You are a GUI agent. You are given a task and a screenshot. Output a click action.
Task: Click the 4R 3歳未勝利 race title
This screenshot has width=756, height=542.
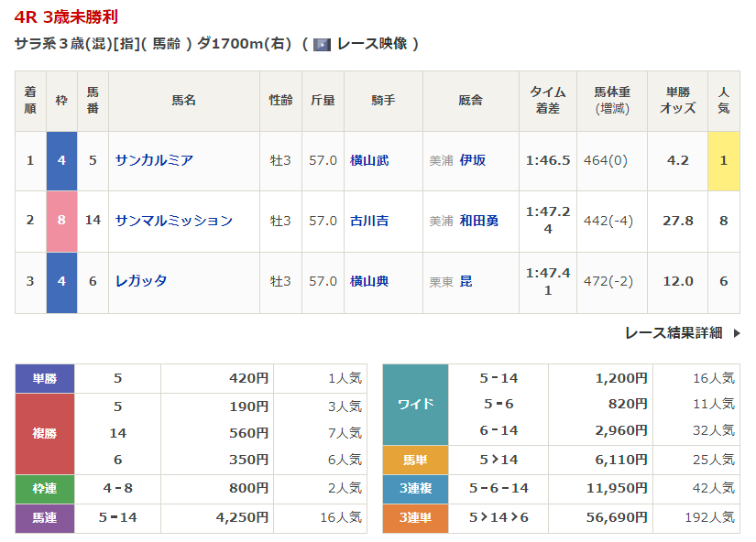66,16
